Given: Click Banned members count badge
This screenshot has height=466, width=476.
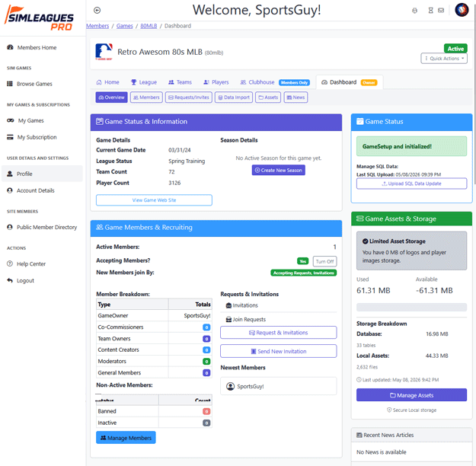Looking at the screenshot, I should point(206,411).
